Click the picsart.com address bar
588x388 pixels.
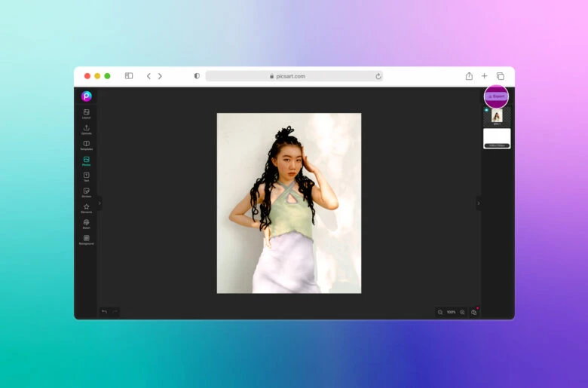[x=294, y=76]
